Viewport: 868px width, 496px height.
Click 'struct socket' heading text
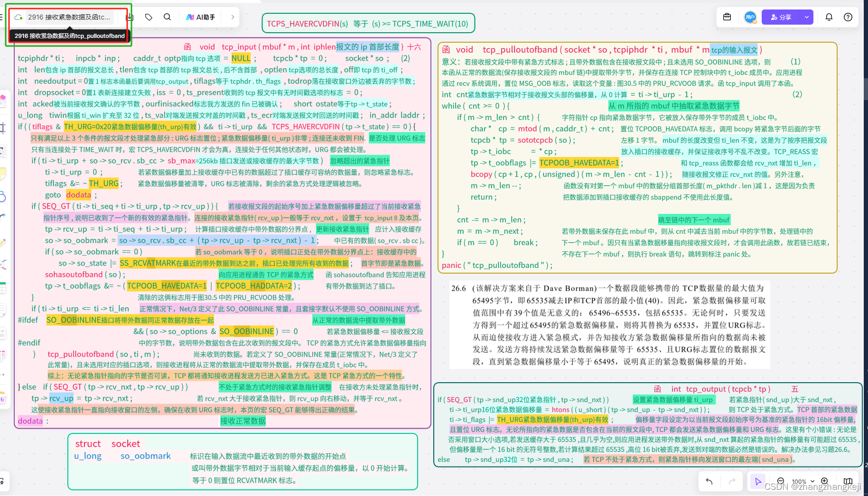click(x=108, y=444)
